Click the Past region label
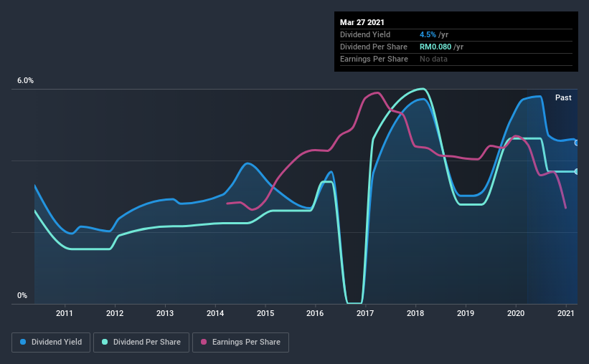 pos(563,97)
